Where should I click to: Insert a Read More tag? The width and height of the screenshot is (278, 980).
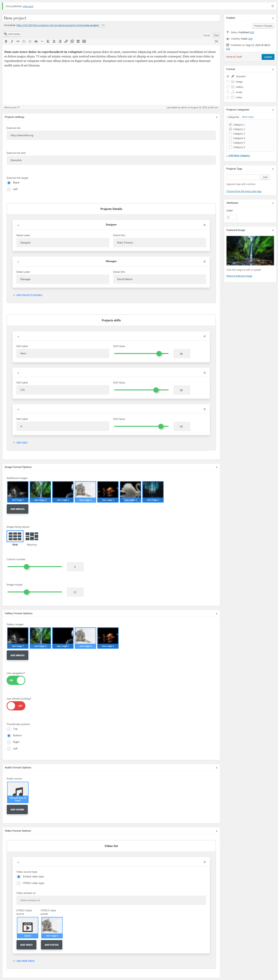point(78,41)
